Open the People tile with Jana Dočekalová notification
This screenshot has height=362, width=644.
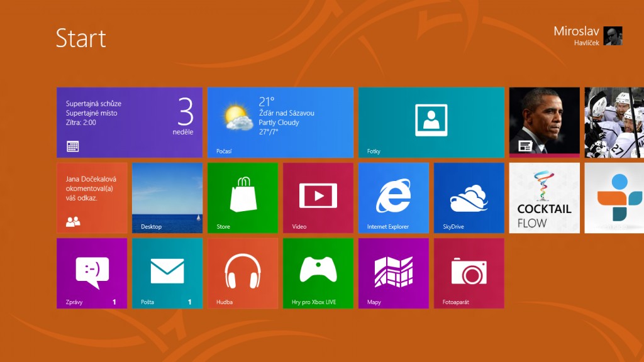point(92,198)
